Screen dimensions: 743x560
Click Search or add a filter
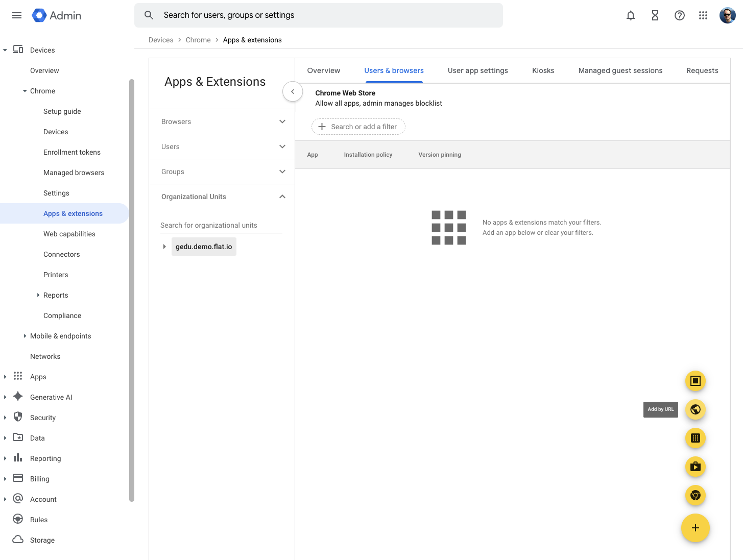tap(358, 127)
